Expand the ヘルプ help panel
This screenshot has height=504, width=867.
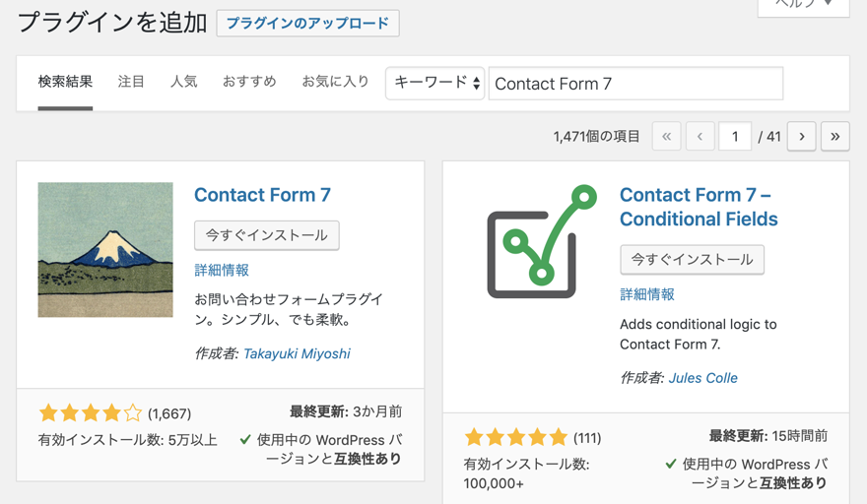point(803,5)
